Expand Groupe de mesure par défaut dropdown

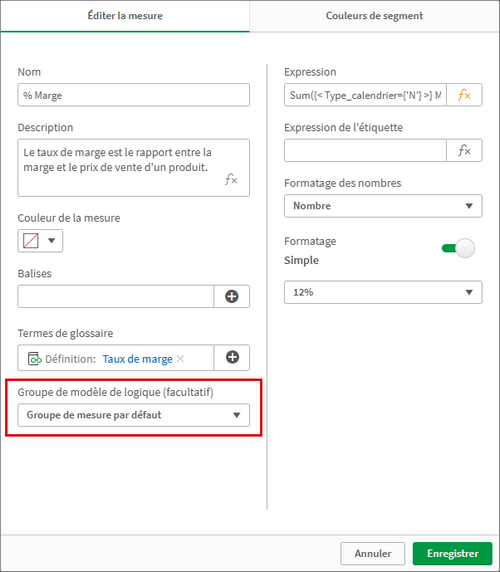point(133,415)
